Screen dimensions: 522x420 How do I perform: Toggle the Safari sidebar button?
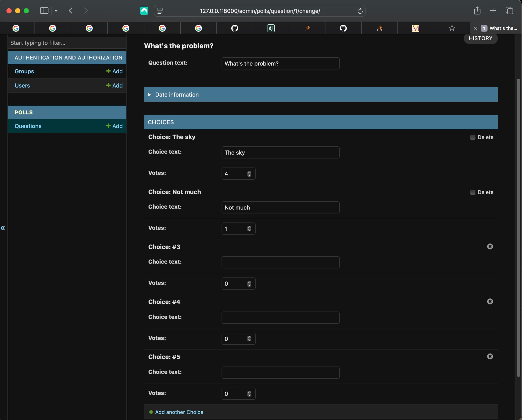coord(44,11)
